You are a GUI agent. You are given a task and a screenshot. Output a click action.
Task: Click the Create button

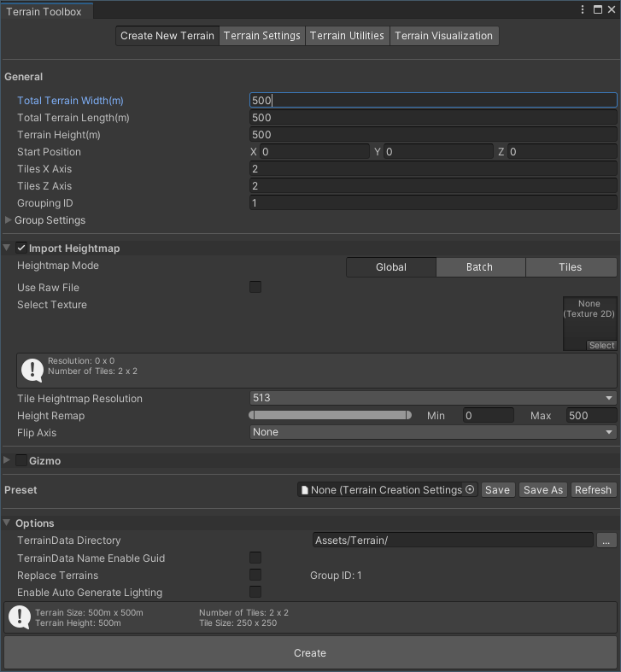pyautogui.click(x=310, y=653)
